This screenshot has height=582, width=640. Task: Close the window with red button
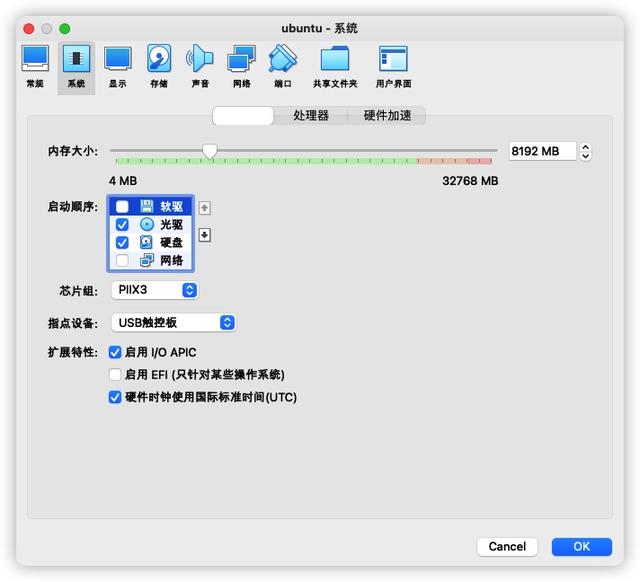click(x=29, y=29)
